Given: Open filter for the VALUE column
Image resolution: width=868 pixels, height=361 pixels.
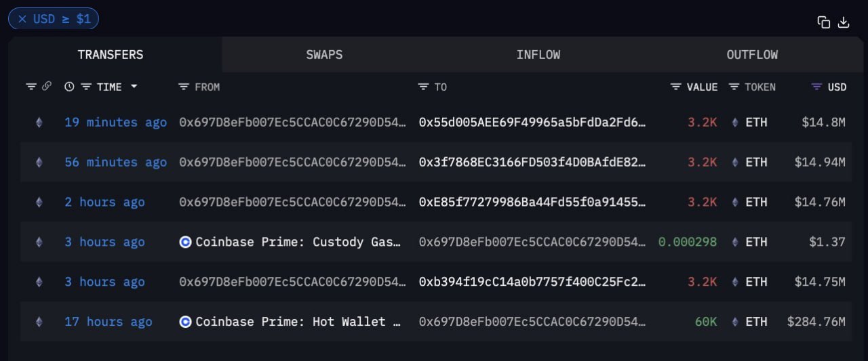Looking at the screenshot, I should pos(675,87).
